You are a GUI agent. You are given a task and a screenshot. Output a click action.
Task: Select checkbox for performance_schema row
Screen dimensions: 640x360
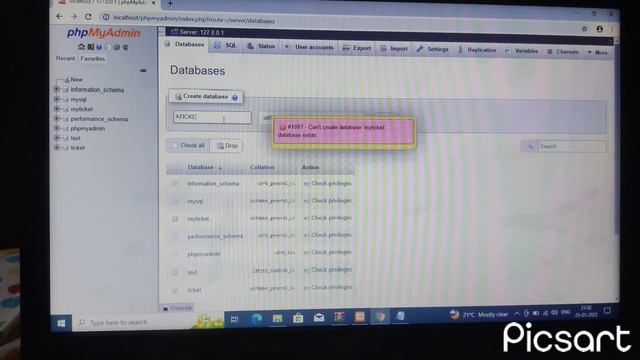(x=175, y=237)
